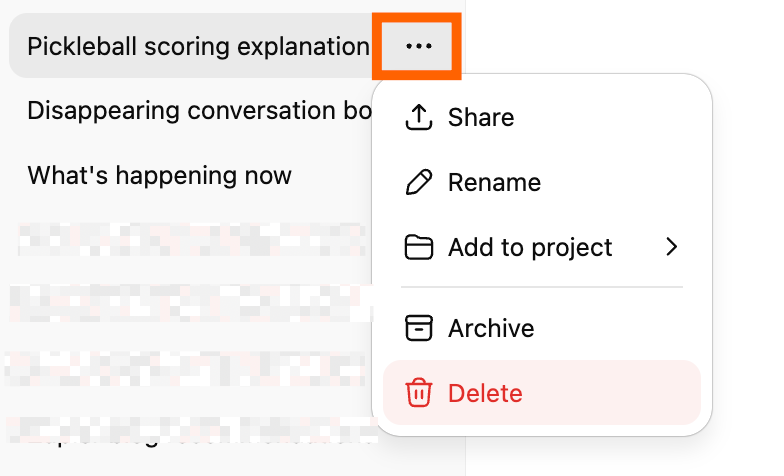This screenshot has width=784, height=476.
Task: Open first blurred conversation below What's happening now
Action: tap(190, 240)
